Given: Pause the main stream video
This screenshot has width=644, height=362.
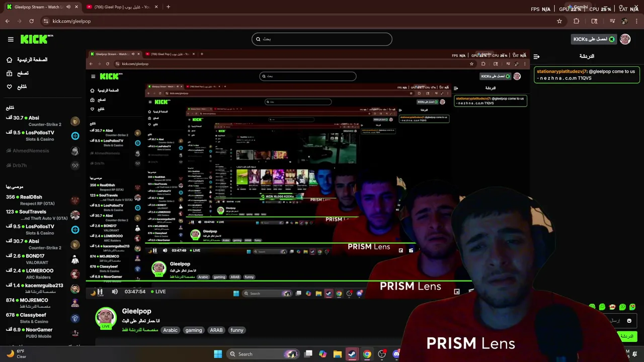Looking at the screenshot, I should coord(100,292).
